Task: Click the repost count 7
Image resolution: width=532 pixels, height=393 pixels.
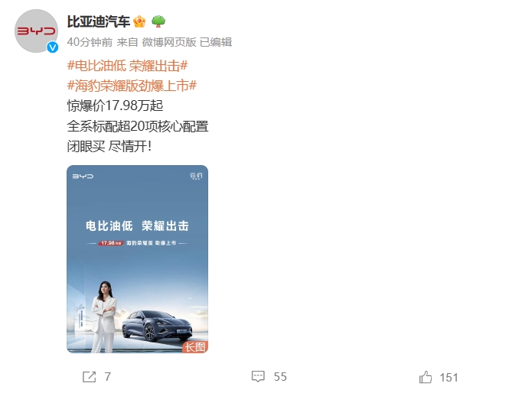Action: [108, 377]
